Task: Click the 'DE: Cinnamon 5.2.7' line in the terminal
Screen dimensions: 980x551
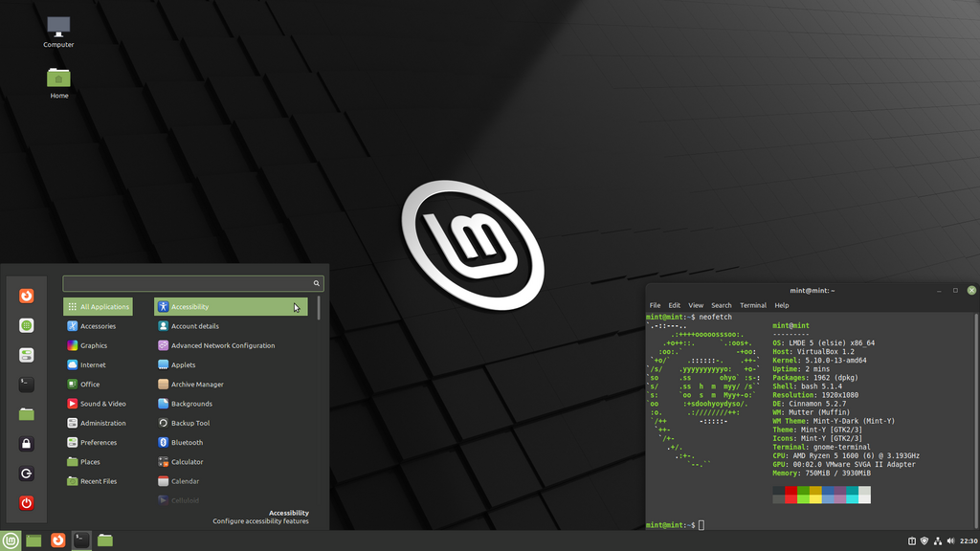Action: (x=809, y=404)
